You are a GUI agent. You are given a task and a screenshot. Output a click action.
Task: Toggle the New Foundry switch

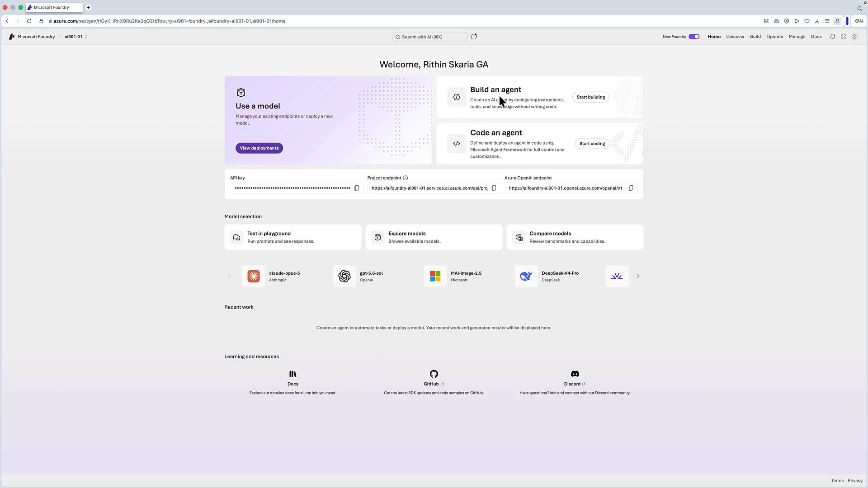[x=694, y=37]
